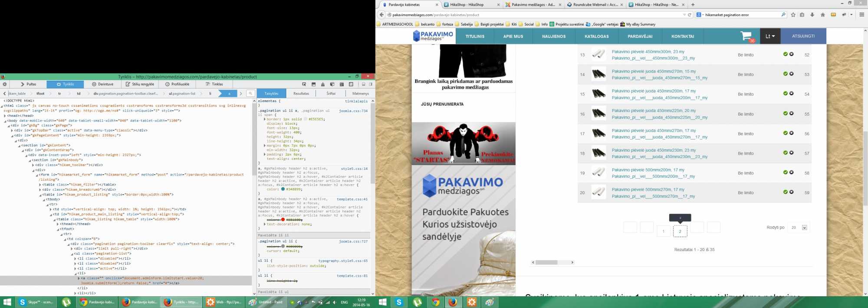Open the Stilių rengyklė tab
868x308 pixels.
click(x=140, y=84)
